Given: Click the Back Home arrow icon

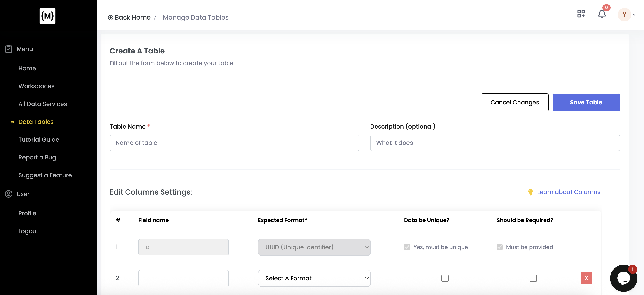Looking at the screenshot, I should [110, 18].
